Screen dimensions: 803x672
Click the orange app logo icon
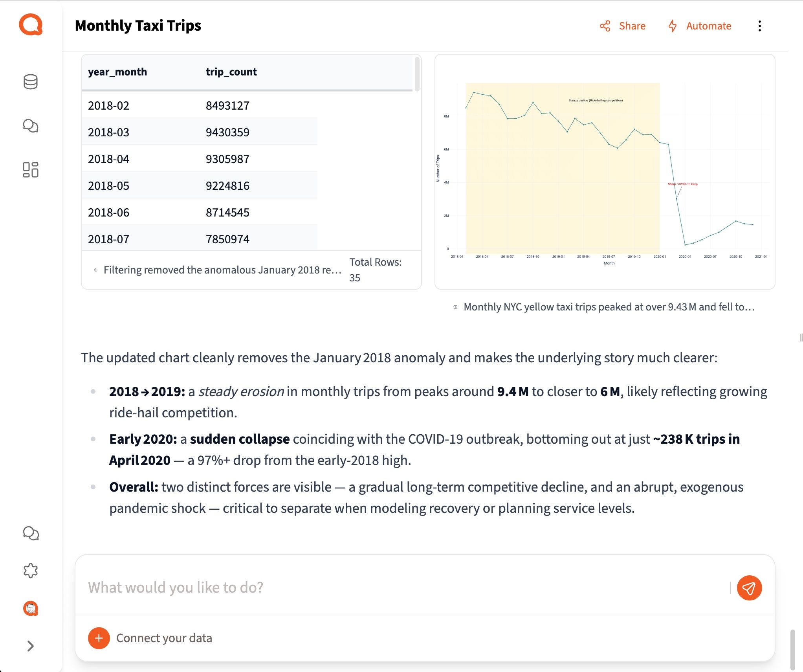(x=31, y=25)
